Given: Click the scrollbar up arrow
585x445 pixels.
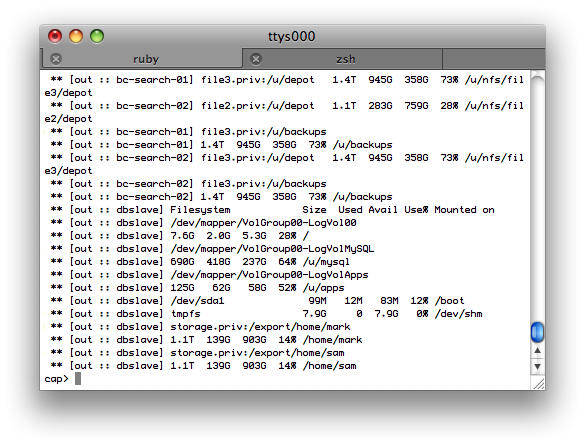Looking at the screenshot, I should (x=537, y=351).
